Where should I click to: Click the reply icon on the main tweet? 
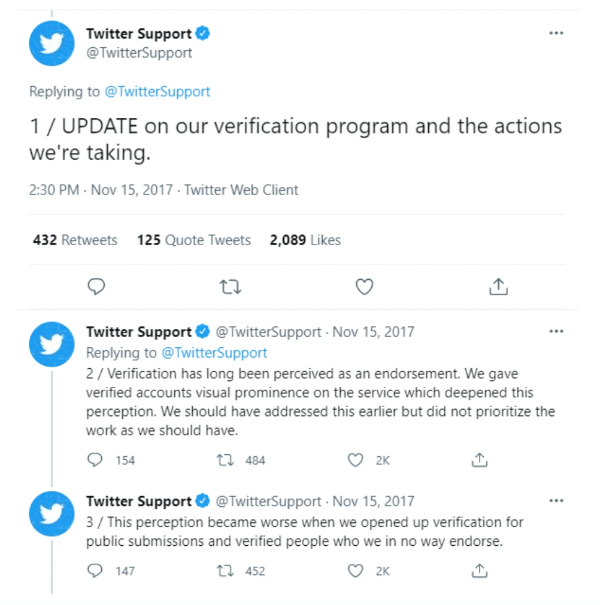point(96,287)
